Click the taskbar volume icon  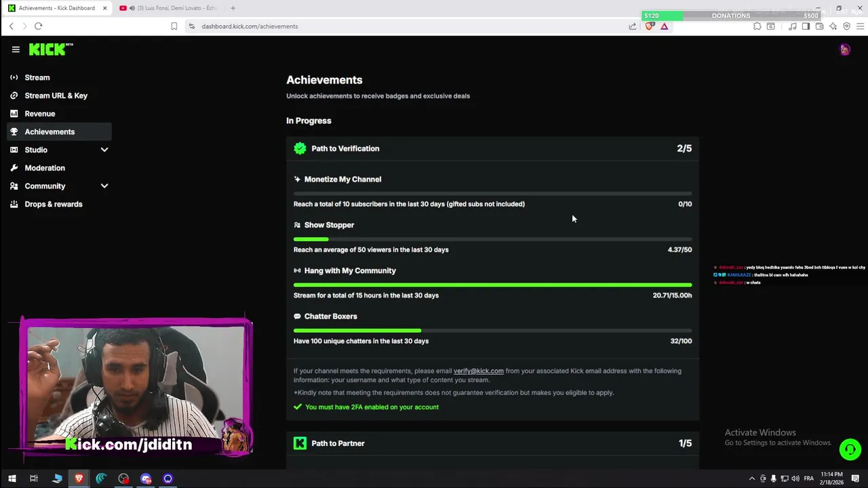795,479
